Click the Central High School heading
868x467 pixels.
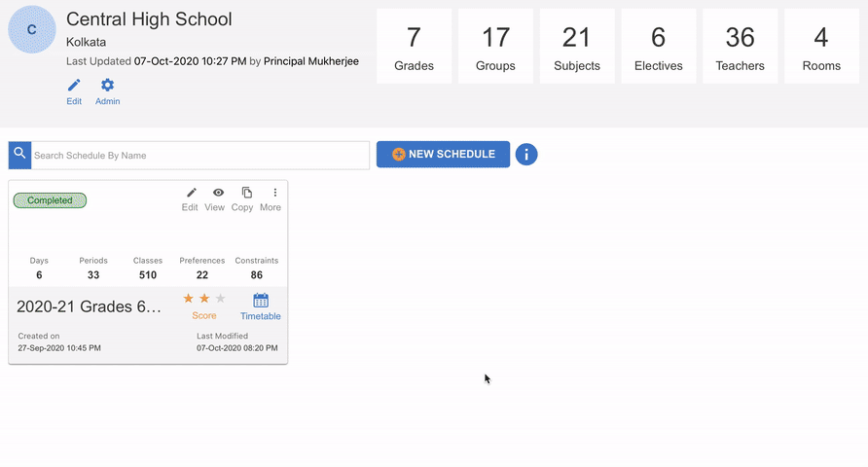click(149, 19)
